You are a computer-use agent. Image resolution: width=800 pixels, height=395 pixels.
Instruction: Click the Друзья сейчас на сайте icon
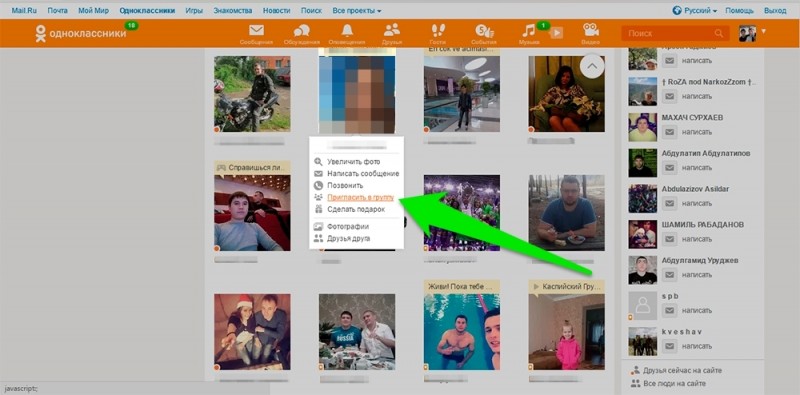(x=635, y=371)
